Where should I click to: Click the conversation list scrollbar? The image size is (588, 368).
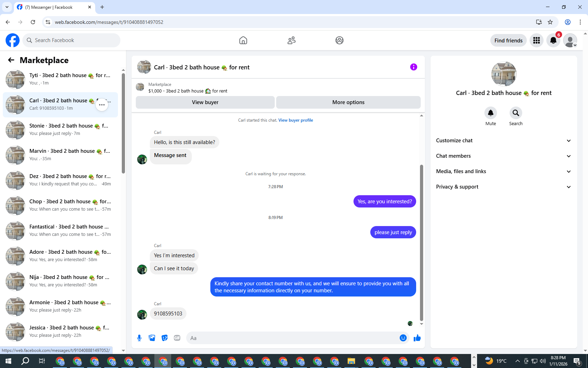click(x=123, y=123)
